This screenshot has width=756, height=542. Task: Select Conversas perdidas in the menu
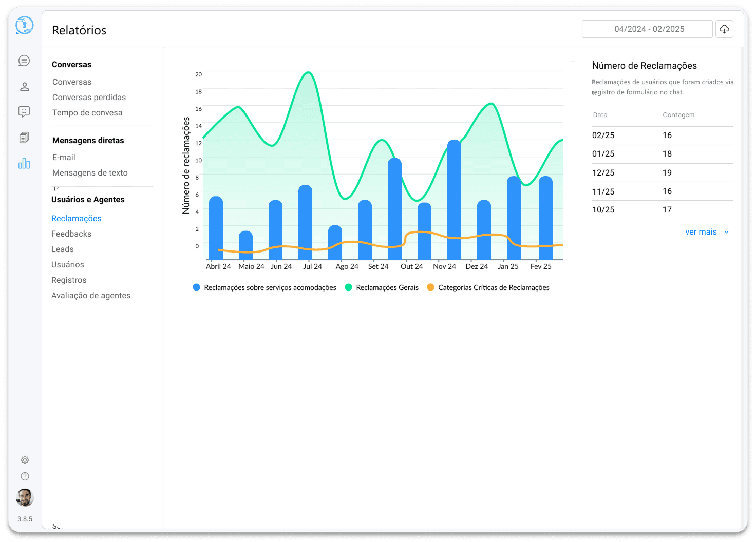click(89, 98)
